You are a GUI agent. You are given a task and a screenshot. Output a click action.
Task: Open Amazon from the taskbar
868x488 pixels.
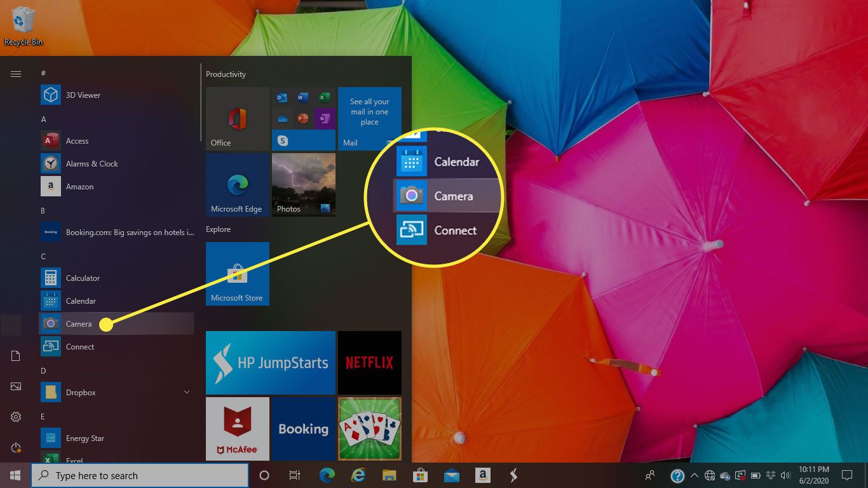coord(482,475)
